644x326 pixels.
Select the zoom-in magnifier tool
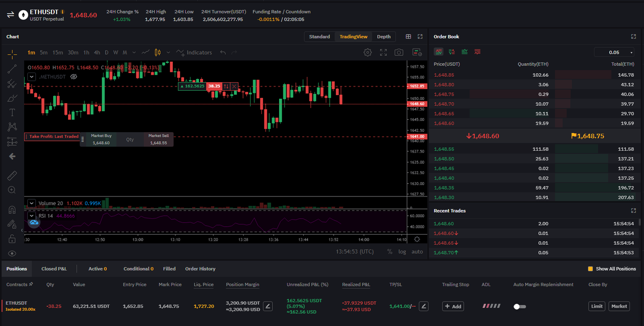(12, 190)
